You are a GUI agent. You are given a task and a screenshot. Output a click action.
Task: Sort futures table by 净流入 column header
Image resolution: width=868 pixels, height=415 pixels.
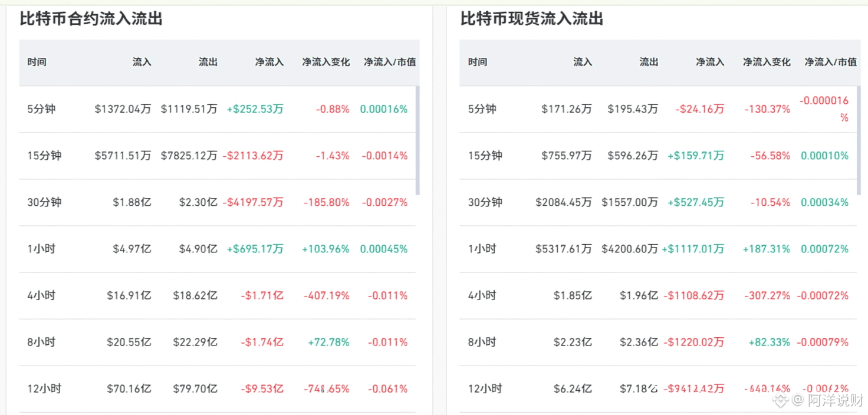(x=269, y=62)
